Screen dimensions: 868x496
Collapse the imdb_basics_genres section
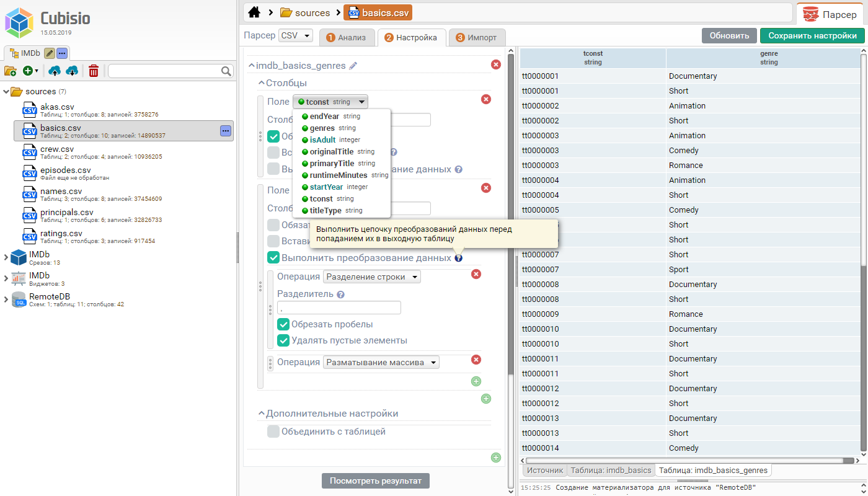tap(252, 66)
